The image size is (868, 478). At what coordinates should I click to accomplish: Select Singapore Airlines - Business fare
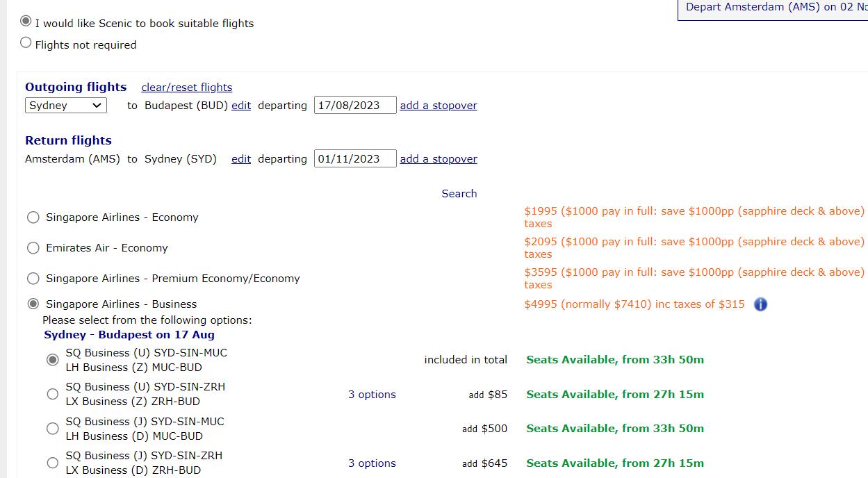point(33,304)
